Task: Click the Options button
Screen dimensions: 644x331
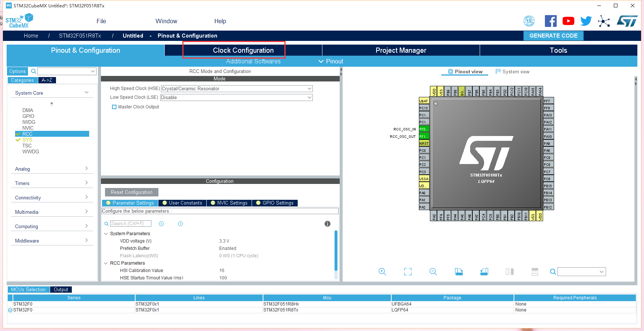Action: pyautogui.click(x=18, y=71)
